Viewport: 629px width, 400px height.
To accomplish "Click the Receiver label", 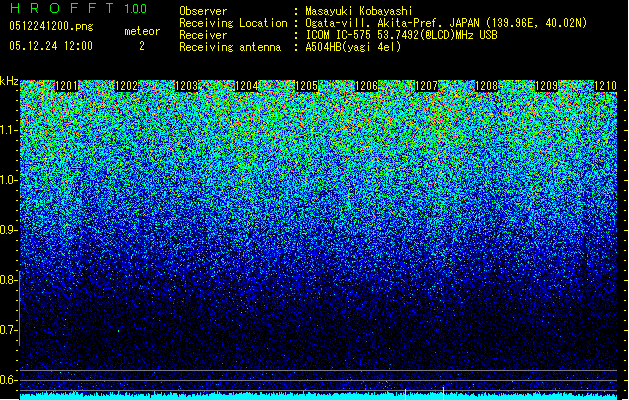I will (x=203, y=35).
